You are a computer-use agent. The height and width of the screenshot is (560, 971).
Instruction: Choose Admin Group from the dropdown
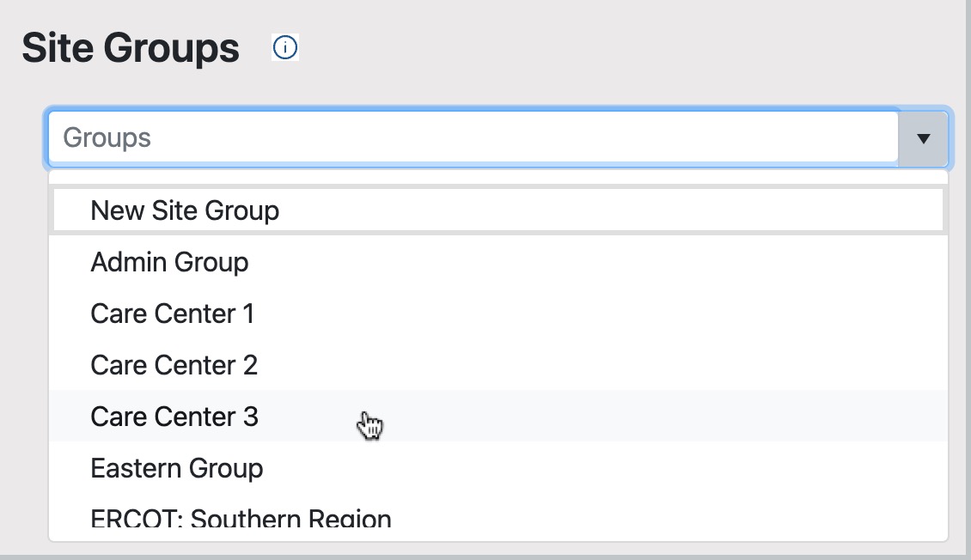pos(168,262)
